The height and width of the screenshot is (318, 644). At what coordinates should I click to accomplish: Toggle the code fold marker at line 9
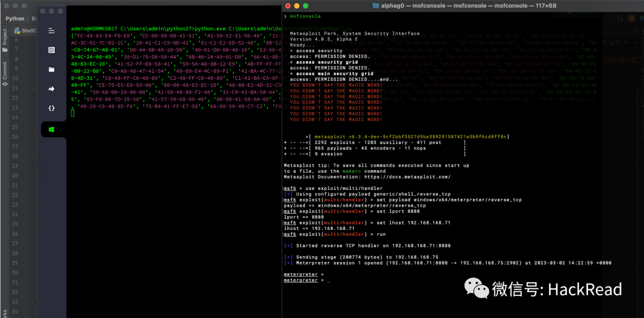coord(35,69)
